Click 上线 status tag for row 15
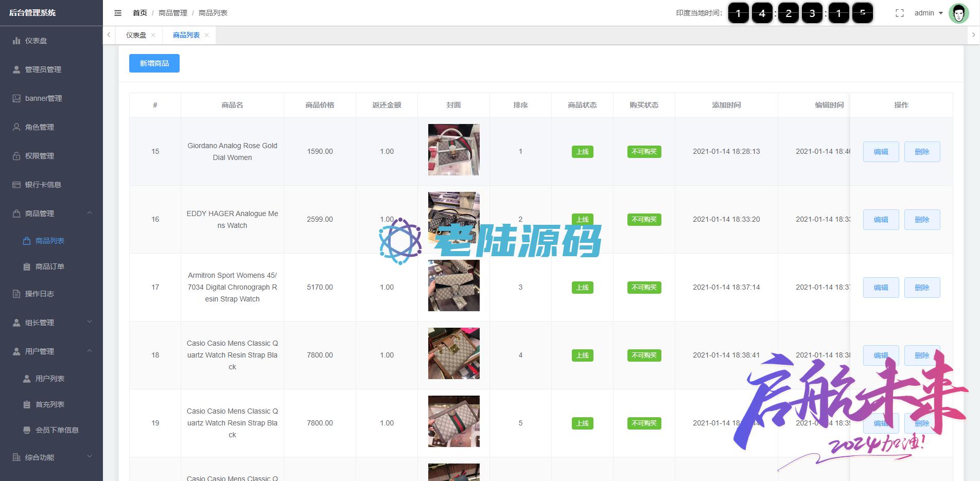 [x=583, y=152]
